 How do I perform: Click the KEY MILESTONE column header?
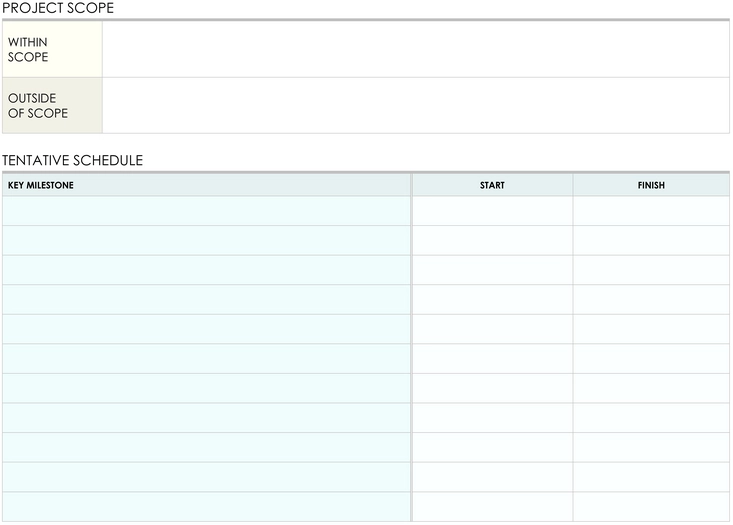click(206, 185)
